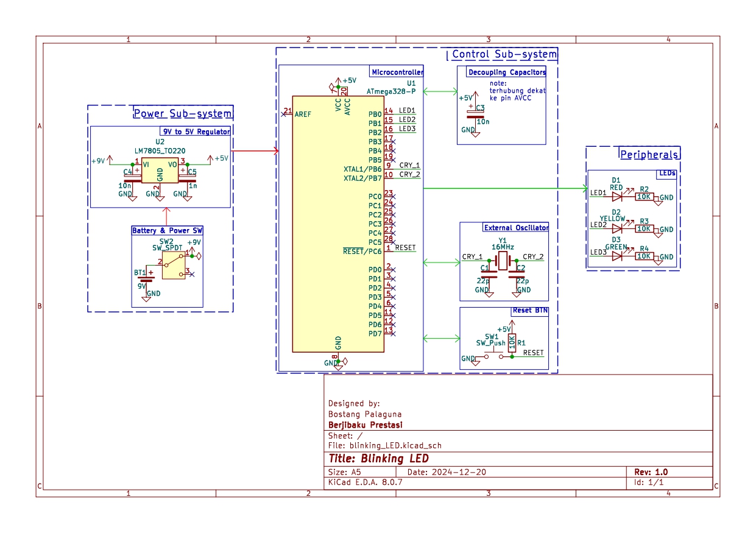Select the '16MHz' crystal value text
Image resolution: width=756 pixels, height=533 pixels.
pyautogui.click(x=503, y=248)
